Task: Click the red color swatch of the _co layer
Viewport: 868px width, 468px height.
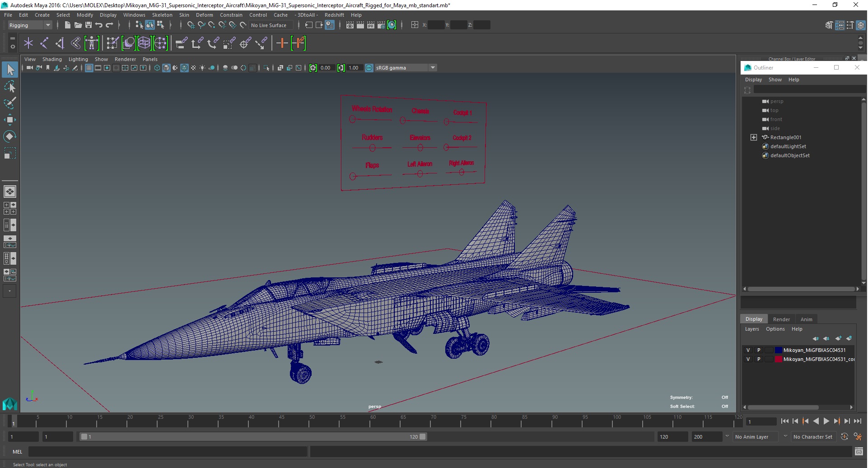Action: (x=778, y=359)
